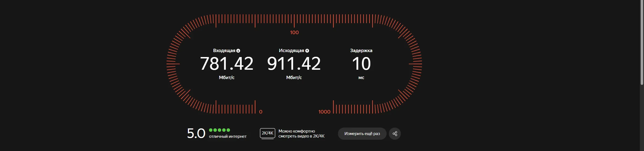
Task: Click the 781.42 download speed value
Action: (227, 64)
